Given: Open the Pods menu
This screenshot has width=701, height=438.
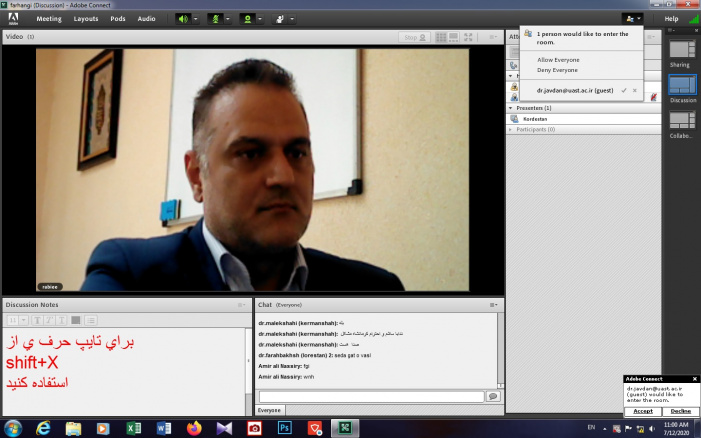Looking at the screenshot, I should 118,18.
